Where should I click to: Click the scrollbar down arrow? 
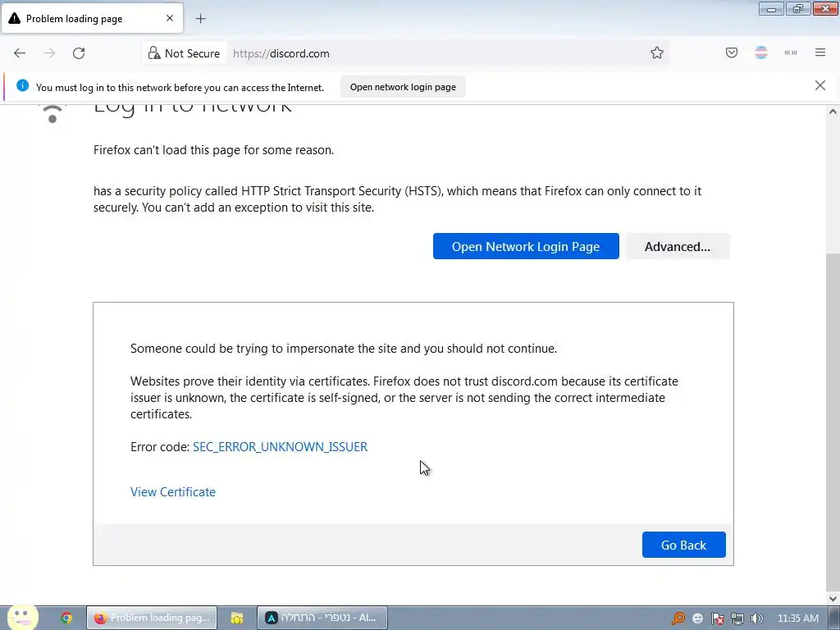point(833,598)
